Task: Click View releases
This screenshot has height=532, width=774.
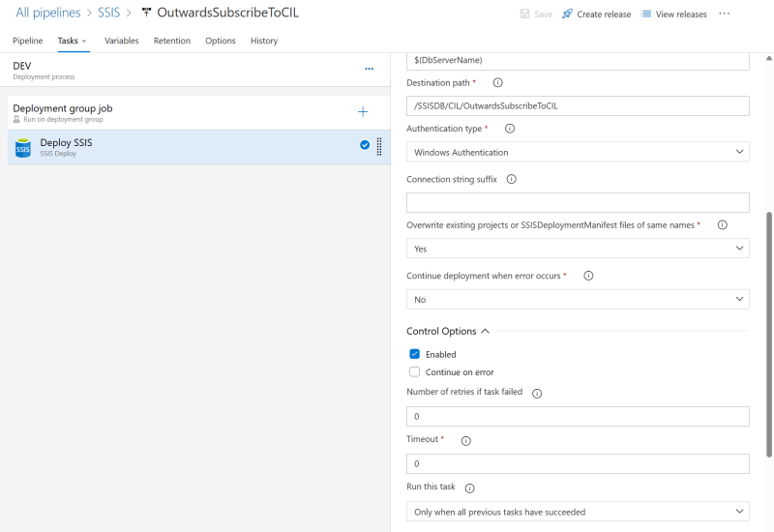Action: point(673,14)
